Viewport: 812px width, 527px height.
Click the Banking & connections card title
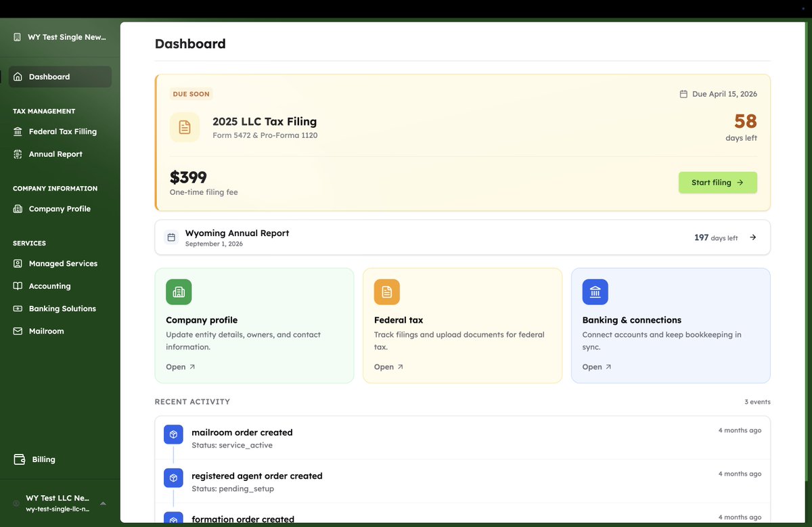click(632, 320)
